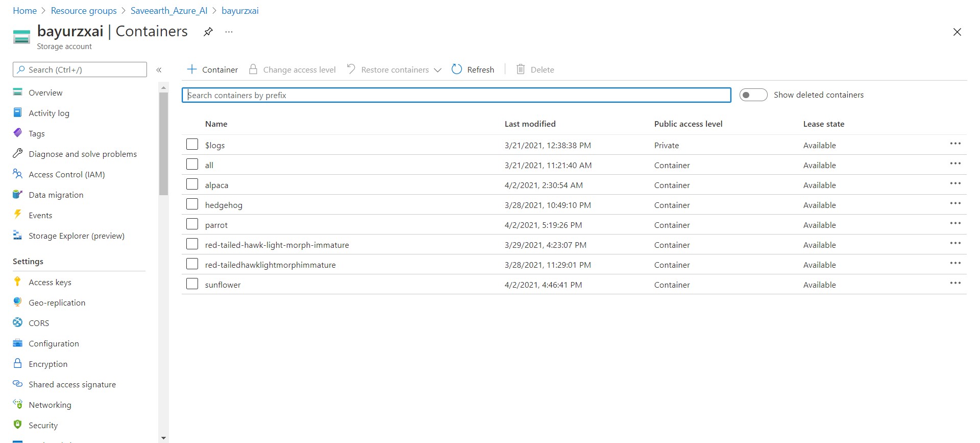Click the Data migration icon

pos(18,194)
